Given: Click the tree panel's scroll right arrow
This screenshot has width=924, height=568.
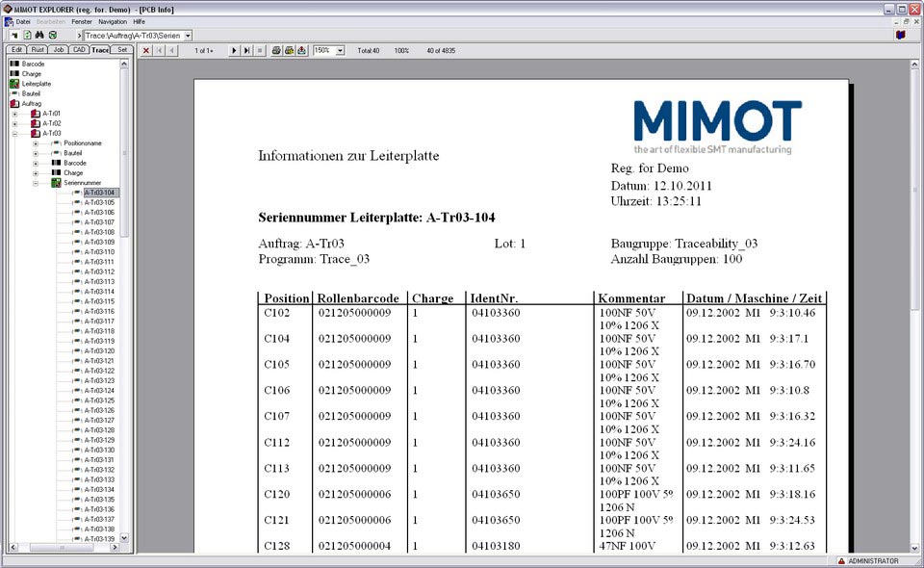Looking at the screenshot, I should tap(115, 548).
